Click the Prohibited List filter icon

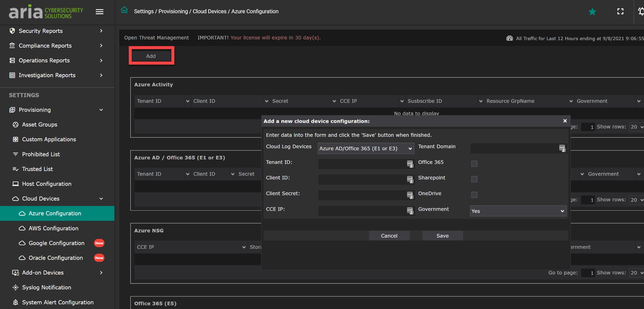[x=15, y=154]
